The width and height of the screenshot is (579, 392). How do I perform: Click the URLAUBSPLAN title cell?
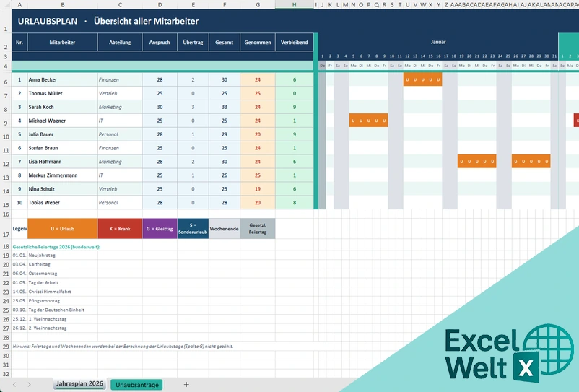(x=108, y=21)
